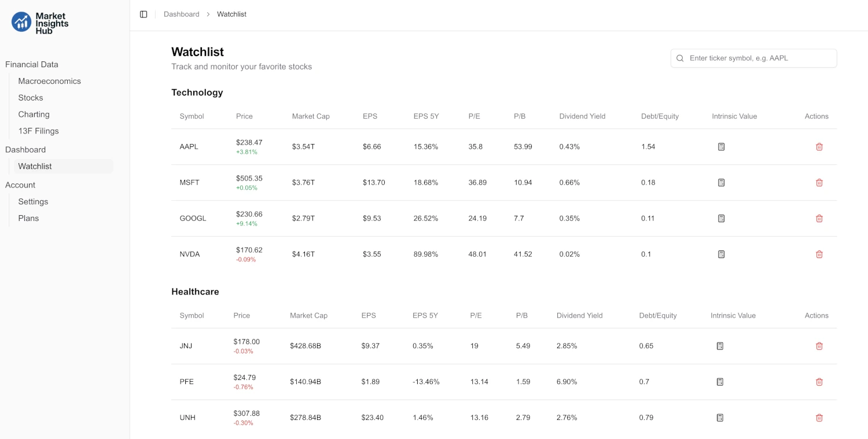This screenshot has width=868, height=439.
Task: Open the intrinsic value calculator for AAPL
Action: pos(721,146)
